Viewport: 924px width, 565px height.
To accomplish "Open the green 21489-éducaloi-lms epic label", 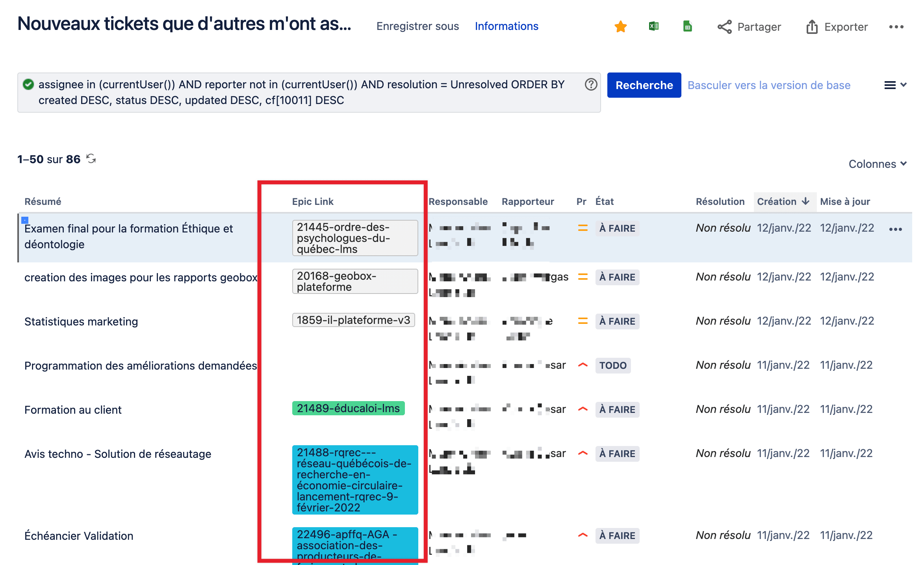I will tap(348, 408).
